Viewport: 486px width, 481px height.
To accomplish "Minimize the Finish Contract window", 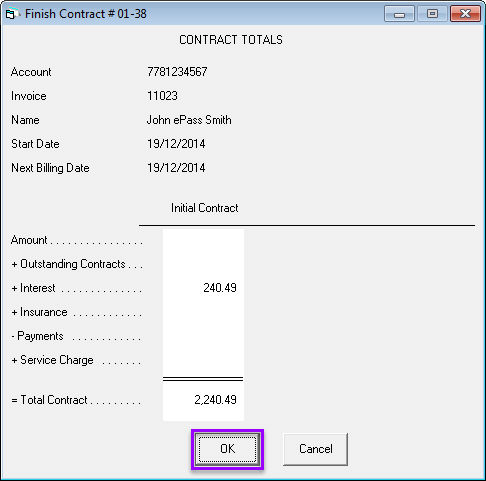I will pyautogui.click(x=399, y=14).
